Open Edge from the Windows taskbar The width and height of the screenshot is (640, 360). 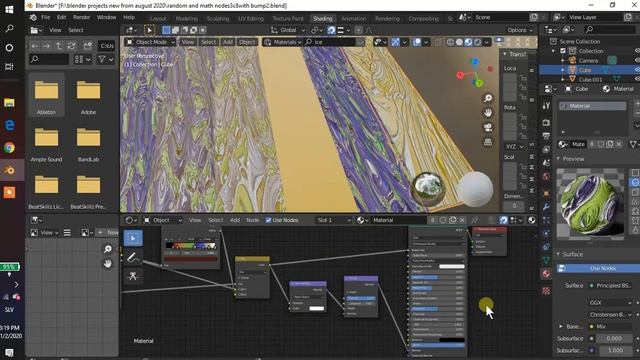pos(9,125)
